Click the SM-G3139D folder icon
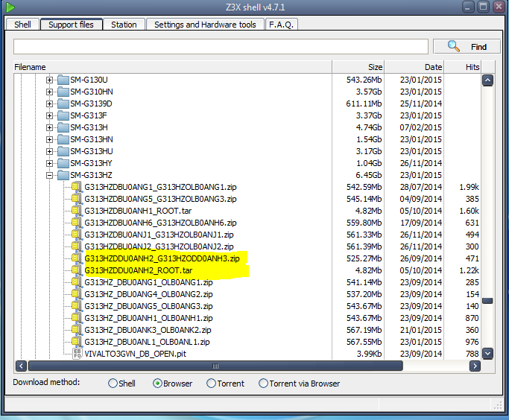The height and width of the screenshot is (420, 509). [x=63, y=104]
